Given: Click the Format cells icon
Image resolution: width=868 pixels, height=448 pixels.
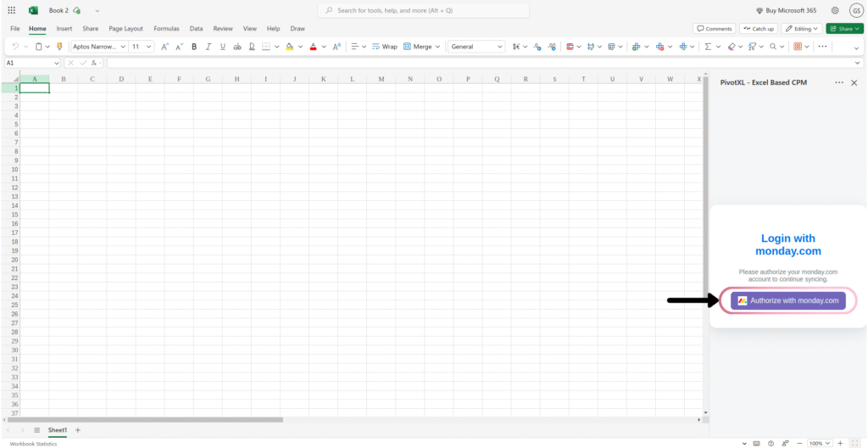Looking at the screenshot, I should click(x=684, y=47).
